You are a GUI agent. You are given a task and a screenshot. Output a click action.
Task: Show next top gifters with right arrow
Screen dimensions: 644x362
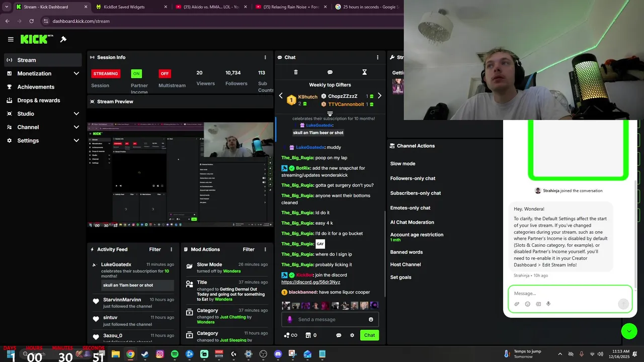coord(379,96)
